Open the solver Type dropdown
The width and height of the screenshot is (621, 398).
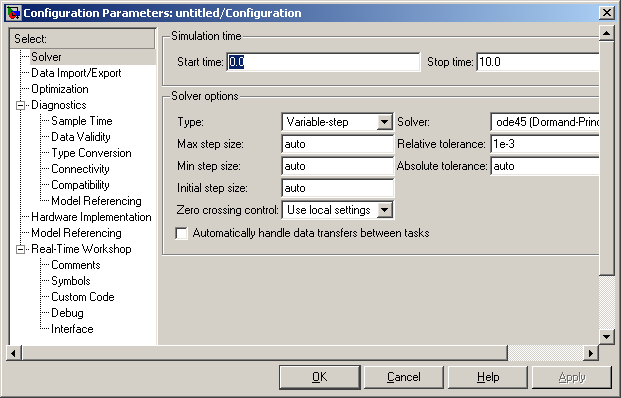click(x=384, y=122)
